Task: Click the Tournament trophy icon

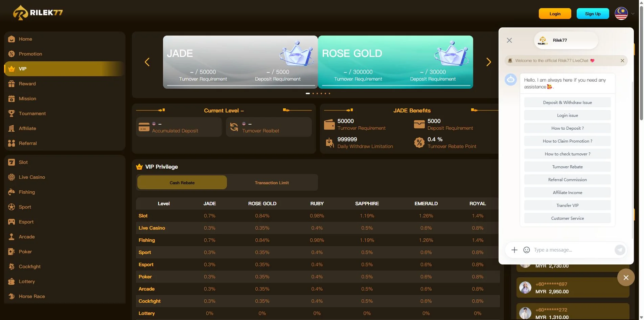Action: pyautogui.click(x=11, y=113)
